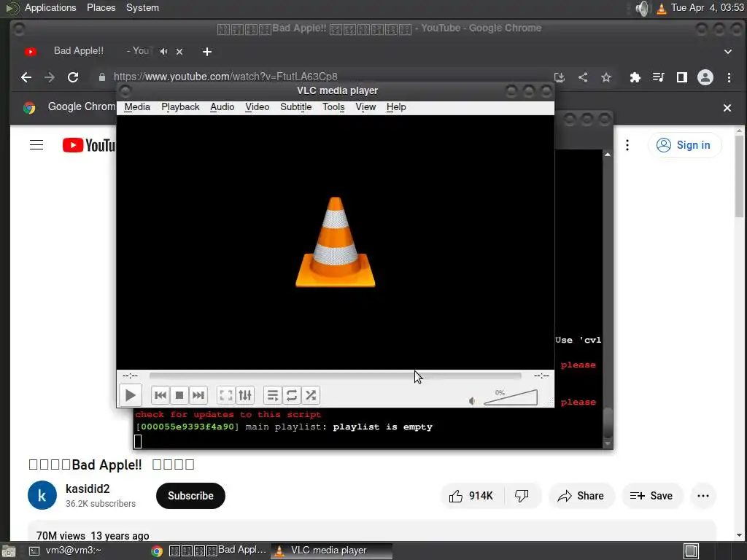This screenshot has height=560, width=747.
Task: Open Chrome extensions puzzle icon
Action: pyautogui.click(x=635, y=77)
